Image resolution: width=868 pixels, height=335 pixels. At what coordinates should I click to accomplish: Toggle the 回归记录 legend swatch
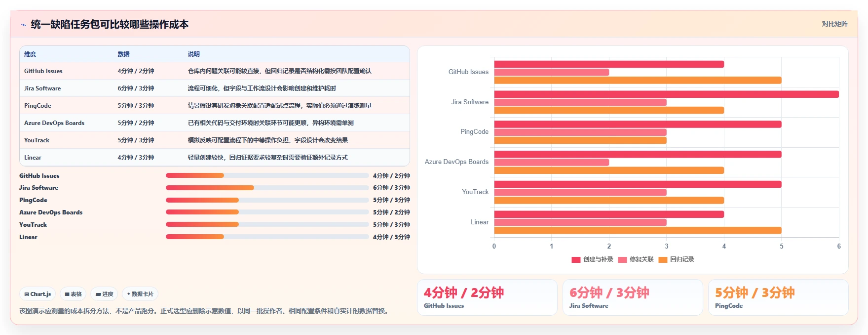point(663,259)
